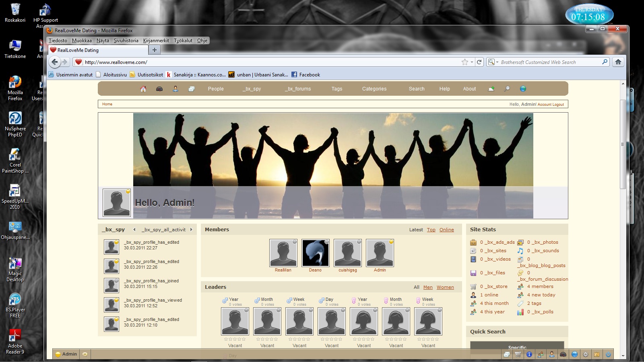Click the add-member icon in navigation bar
Screen dimensions: 644x362
(x=491, y=89)
